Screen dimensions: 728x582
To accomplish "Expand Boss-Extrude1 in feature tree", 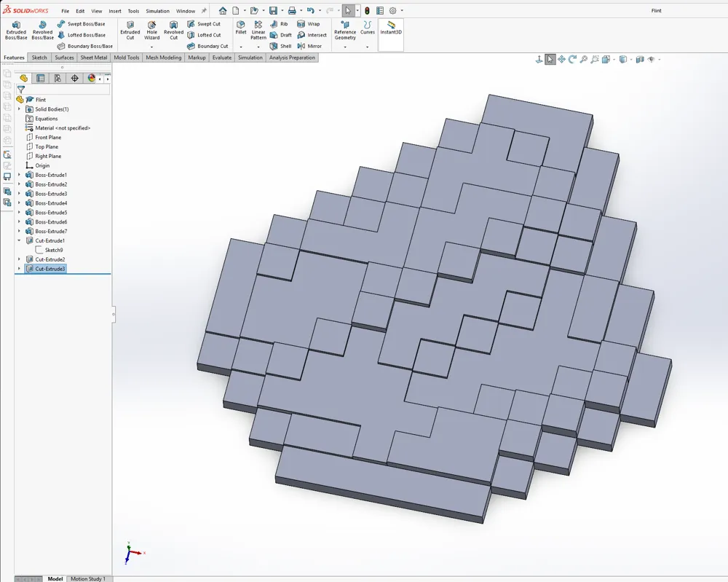I will (x=19, y=175).
